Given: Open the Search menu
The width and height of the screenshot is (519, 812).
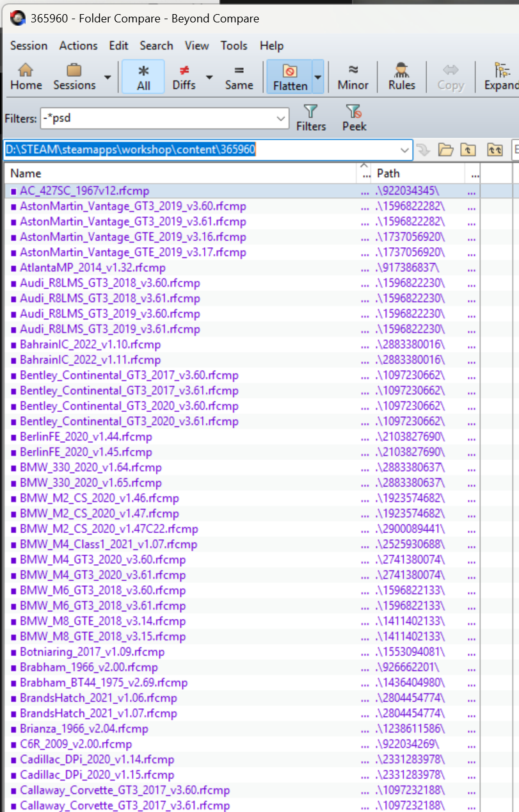Looking at the screenshot, I should pos(156,45).
